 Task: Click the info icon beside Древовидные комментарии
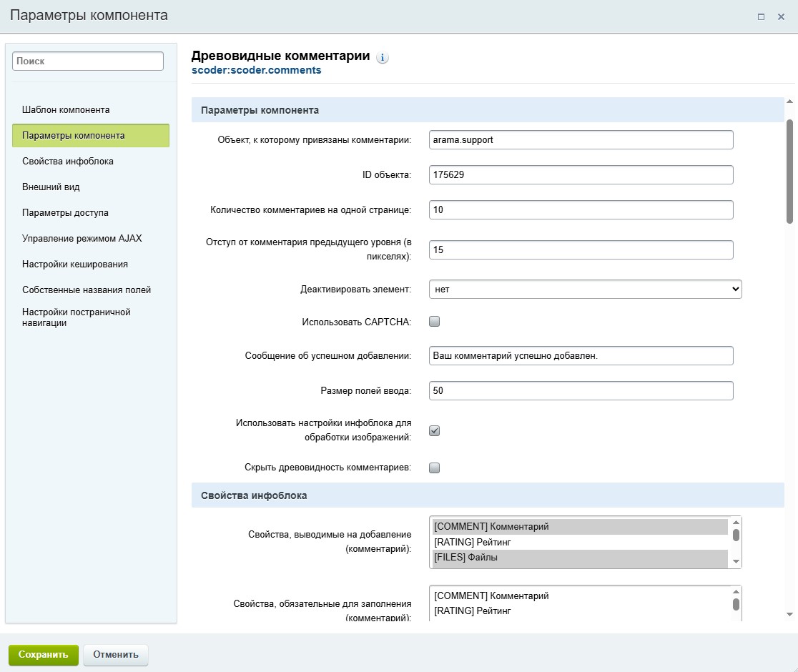coord(383,58)
